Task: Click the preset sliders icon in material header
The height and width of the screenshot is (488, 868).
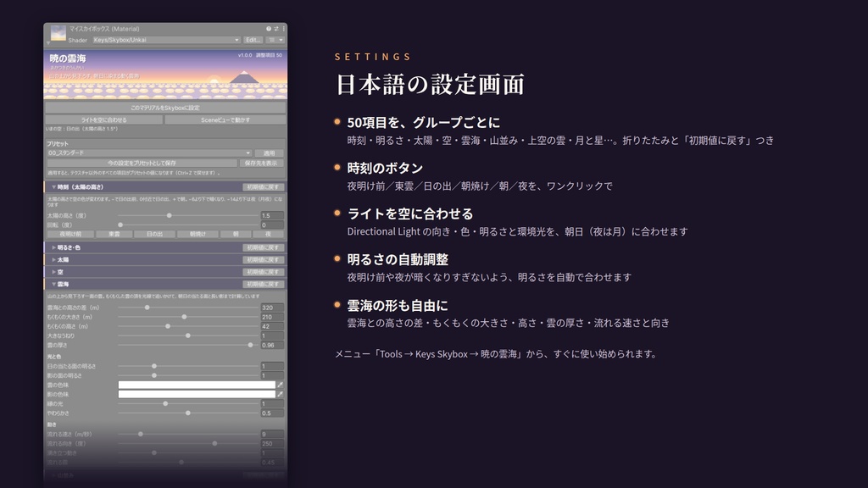Action: [276, 29]
